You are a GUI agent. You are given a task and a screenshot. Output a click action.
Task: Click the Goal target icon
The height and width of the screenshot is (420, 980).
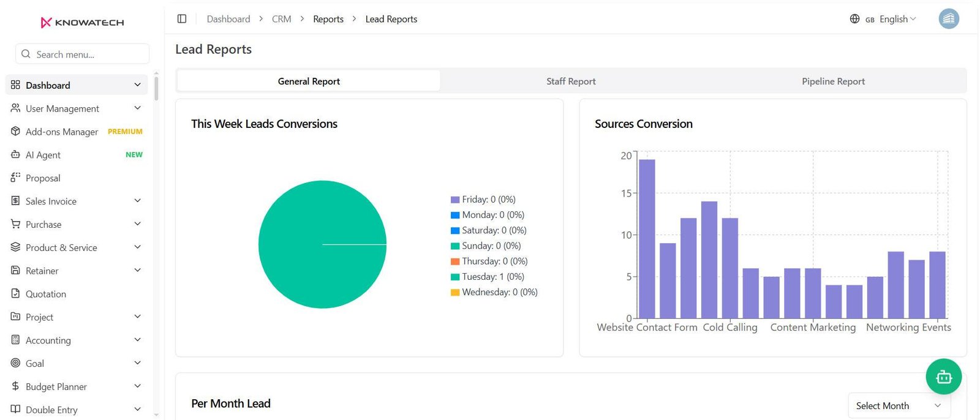[x=15, y=363]
